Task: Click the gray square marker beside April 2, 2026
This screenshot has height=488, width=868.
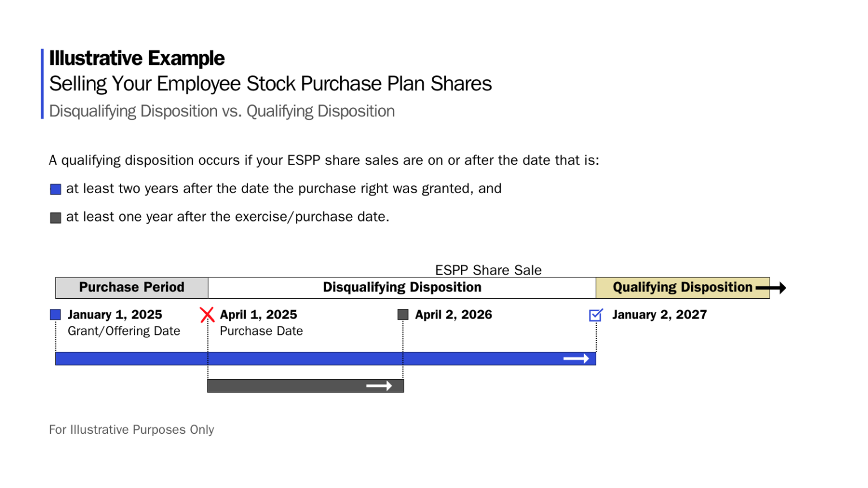Action: click(403, 315)
